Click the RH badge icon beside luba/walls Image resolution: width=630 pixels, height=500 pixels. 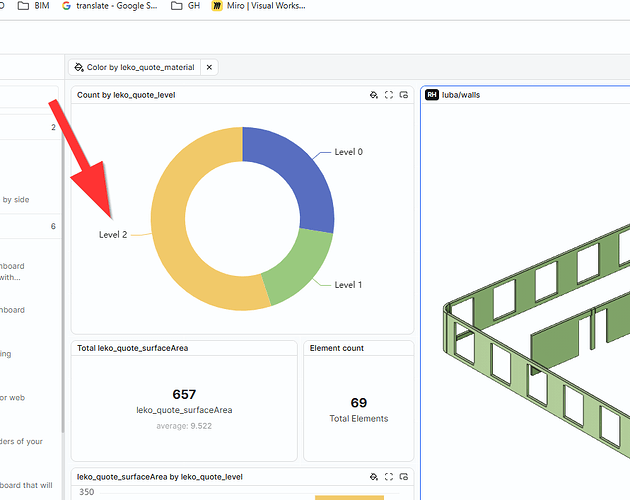pos(432,95)
